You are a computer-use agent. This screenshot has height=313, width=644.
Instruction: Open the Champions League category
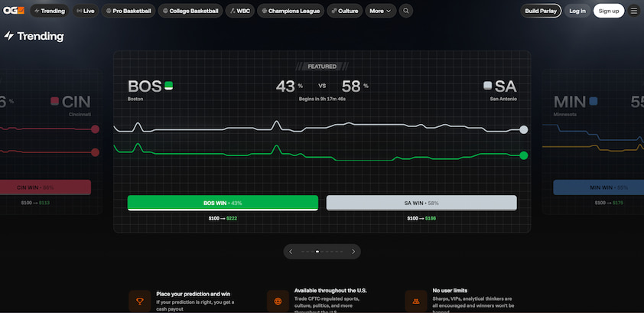pyautogui.click(x=291, y=11)
